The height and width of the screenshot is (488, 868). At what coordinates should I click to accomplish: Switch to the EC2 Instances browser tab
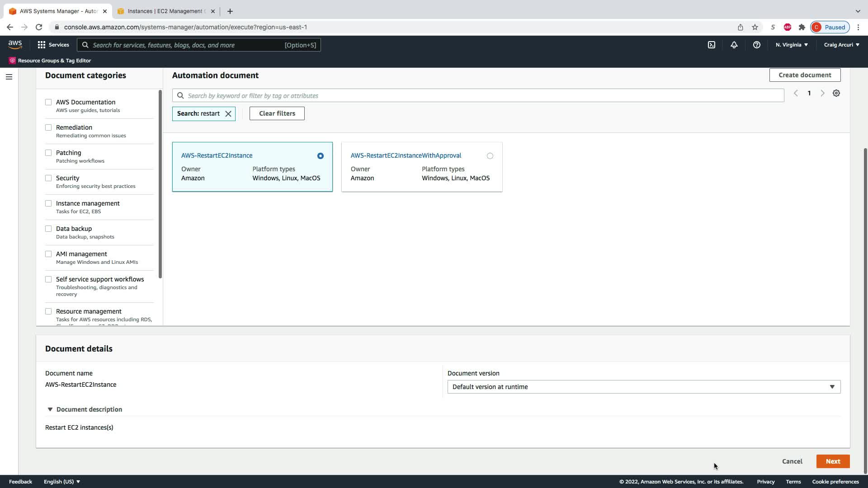165,11
